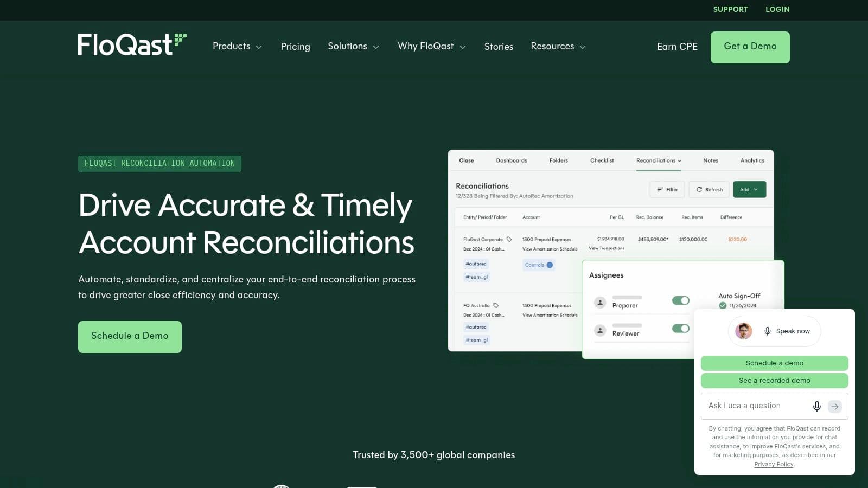Select the Close tab in mockup
This screenshot has height=488, width=868.
pyautogui.click(x=467, y=160)
